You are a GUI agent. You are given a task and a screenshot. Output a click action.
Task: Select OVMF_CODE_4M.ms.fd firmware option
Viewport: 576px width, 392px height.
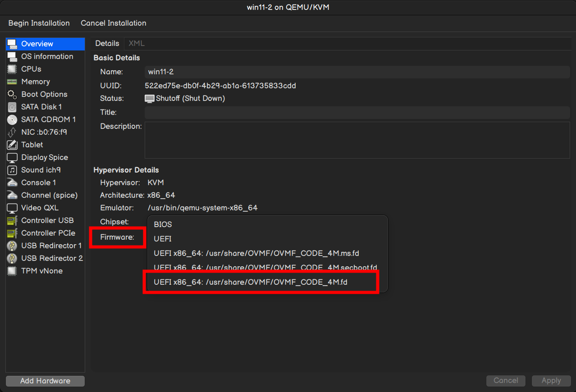tap(268, 253)
